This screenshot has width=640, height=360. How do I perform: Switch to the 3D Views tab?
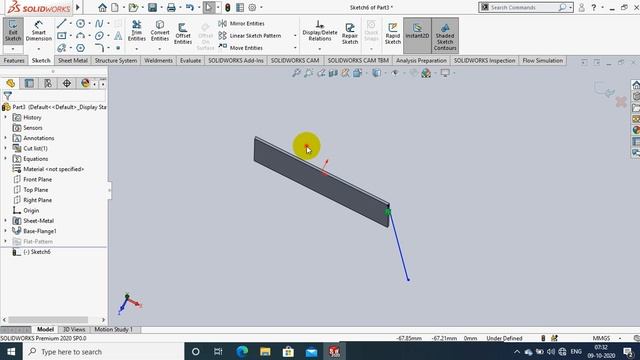[74, 329]
